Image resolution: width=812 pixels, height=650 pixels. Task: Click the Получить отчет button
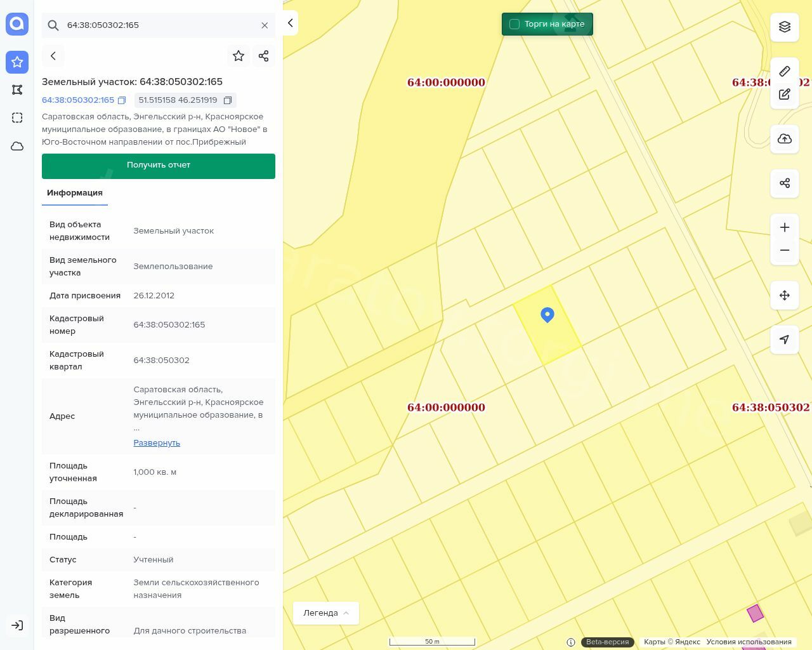pyautogui.click(x=159, y=166)
